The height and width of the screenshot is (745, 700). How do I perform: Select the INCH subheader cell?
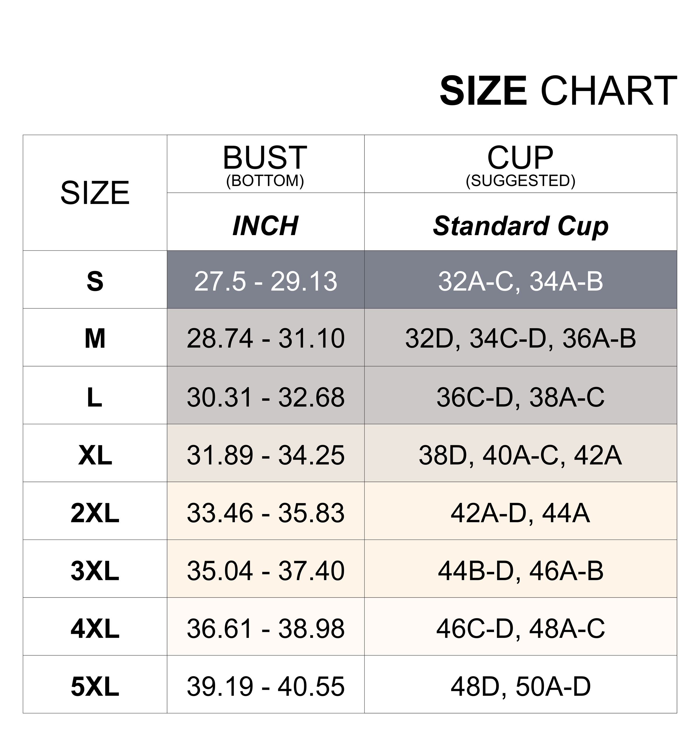point(265,222)
